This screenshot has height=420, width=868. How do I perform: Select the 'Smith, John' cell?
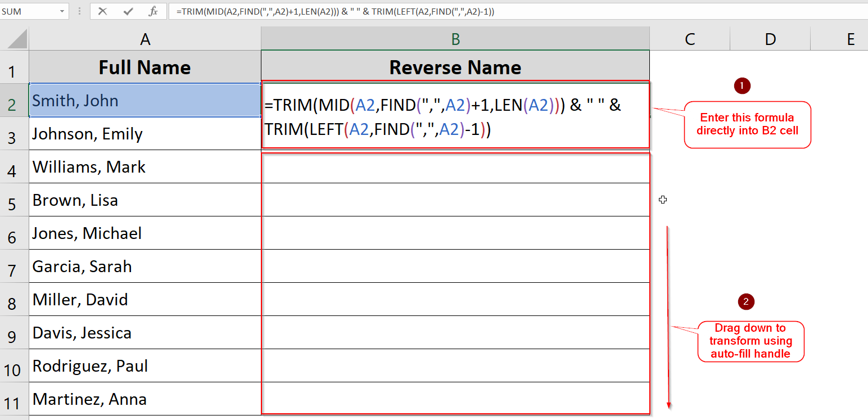(145, 100)
